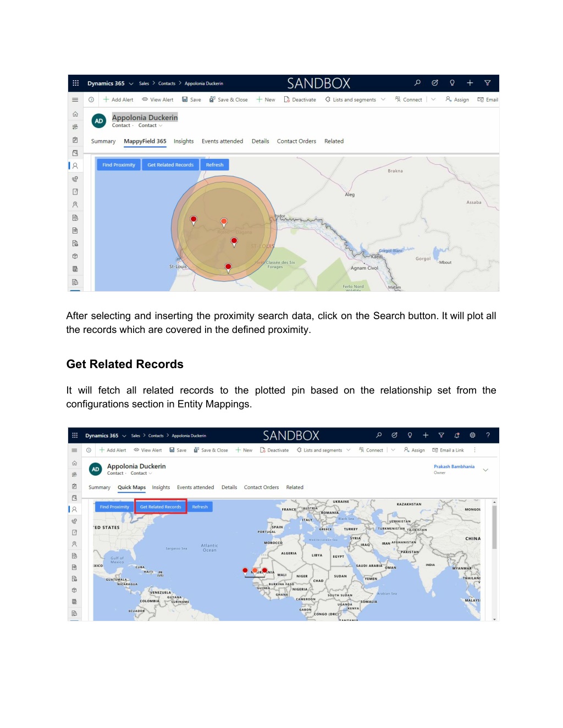This screenshot has width=563, height=728.
Task: Toggle the hamburger site map, first screenshot
Action: (x=75, y=100)
